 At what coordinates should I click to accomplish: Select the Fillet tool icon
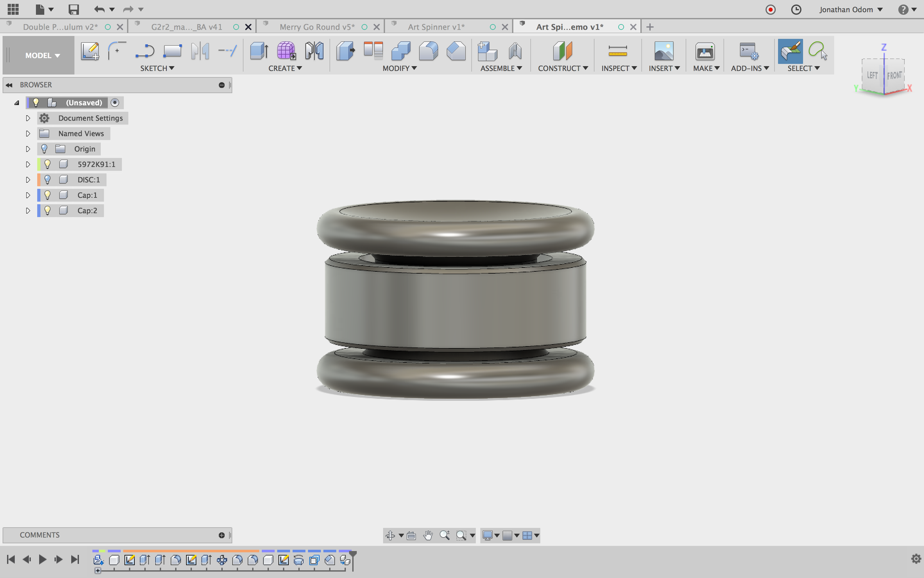[428, 51]
